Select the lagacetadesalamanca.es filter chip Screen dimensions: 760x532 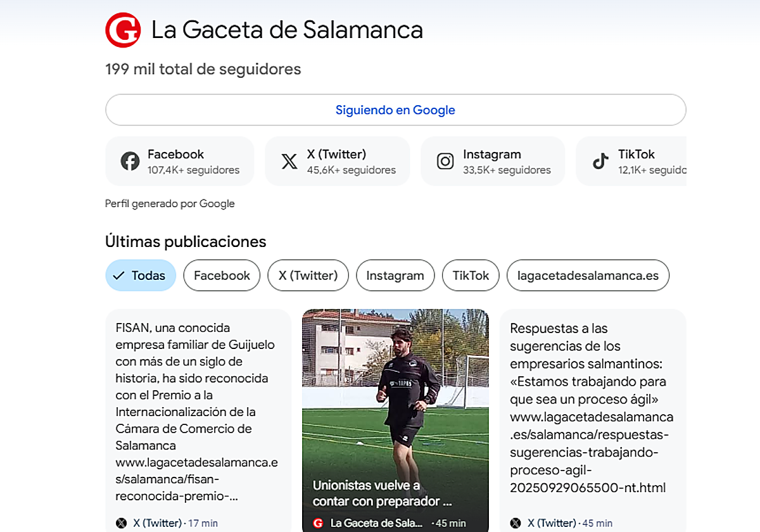588,275
